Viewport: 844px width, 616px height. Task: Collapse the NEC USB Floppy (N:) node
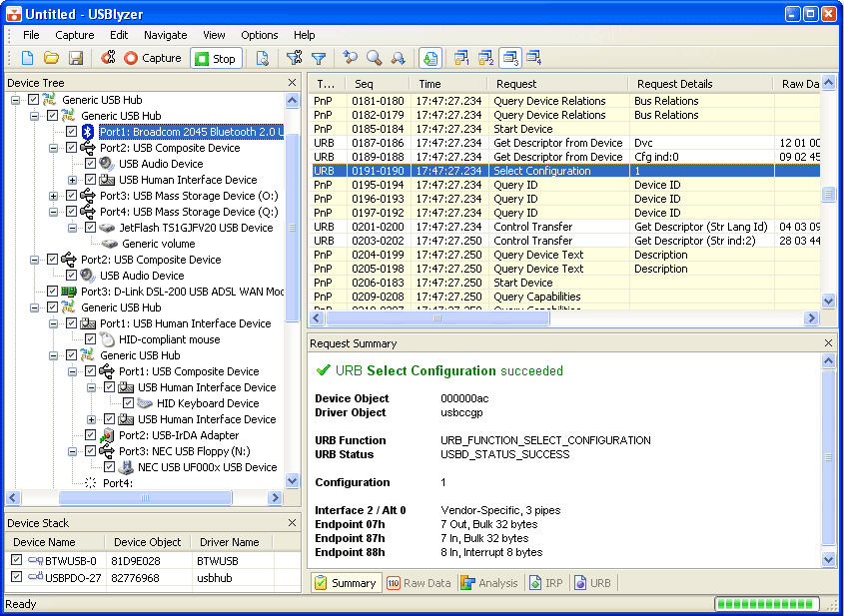pos(73,451)
